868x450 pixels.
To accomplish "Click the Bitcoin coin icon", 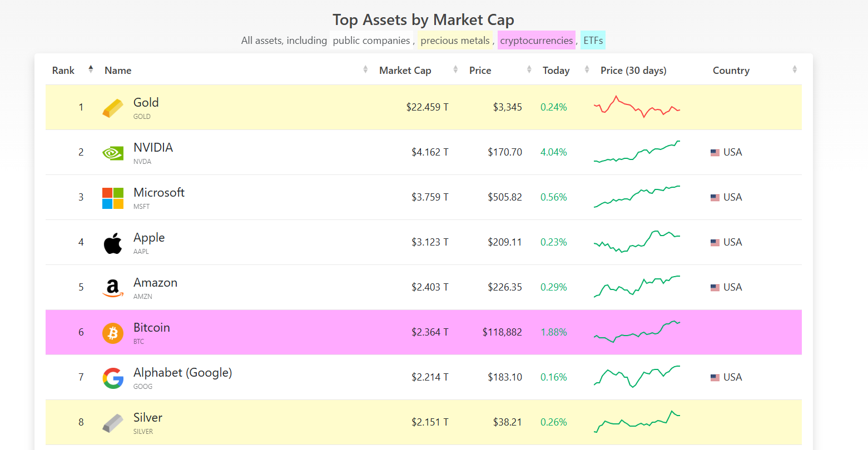I will [113, 333].
